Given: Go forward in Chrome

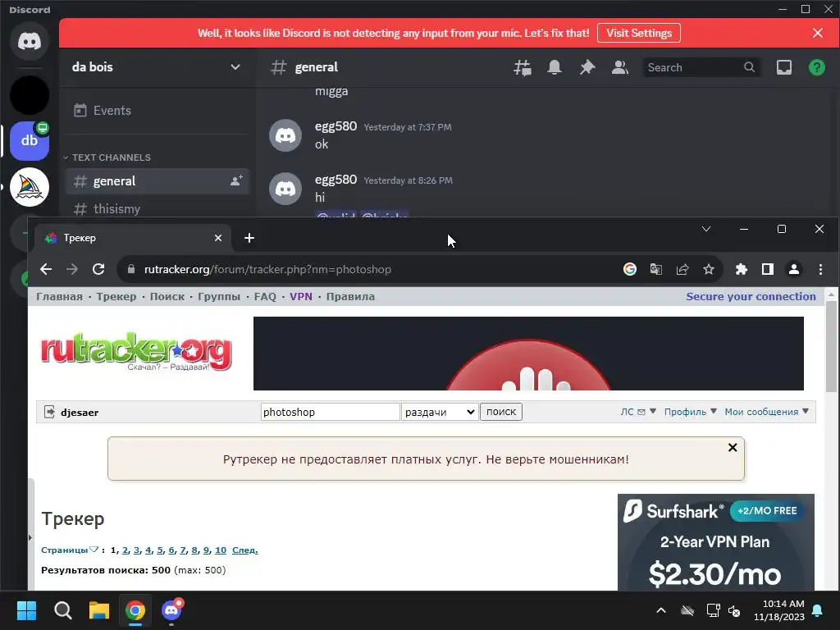Looking at the screenshot, I should [x=72, y=269].
